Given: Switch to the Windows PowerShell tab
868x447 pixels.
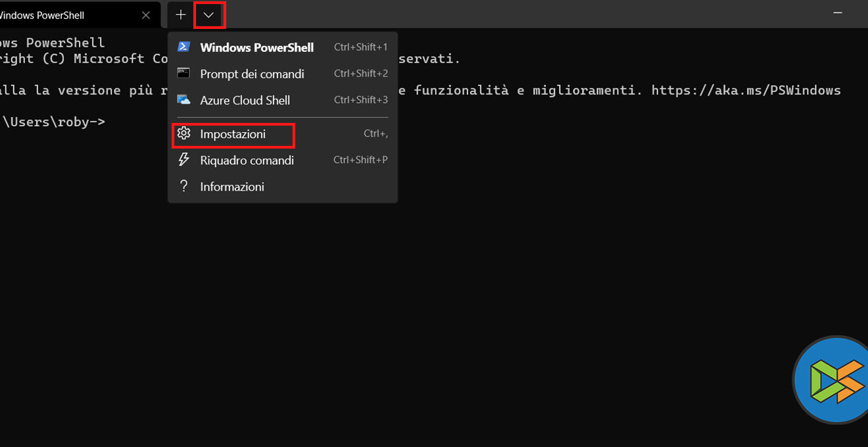Looking at the screenshot, I should [46, 15].
